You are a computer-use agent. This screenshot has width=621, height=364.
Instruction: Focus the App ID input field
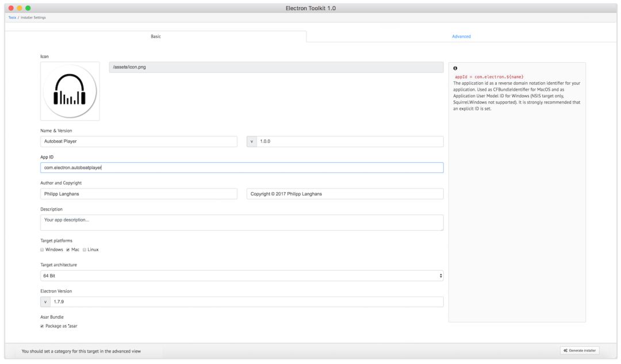[241, 167]
